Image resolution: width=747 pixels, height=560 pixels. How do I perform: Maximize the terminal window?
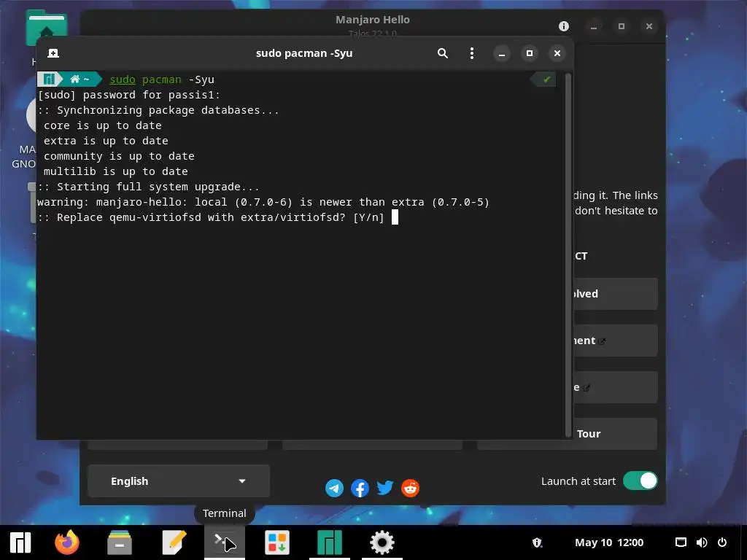(530, 53)
